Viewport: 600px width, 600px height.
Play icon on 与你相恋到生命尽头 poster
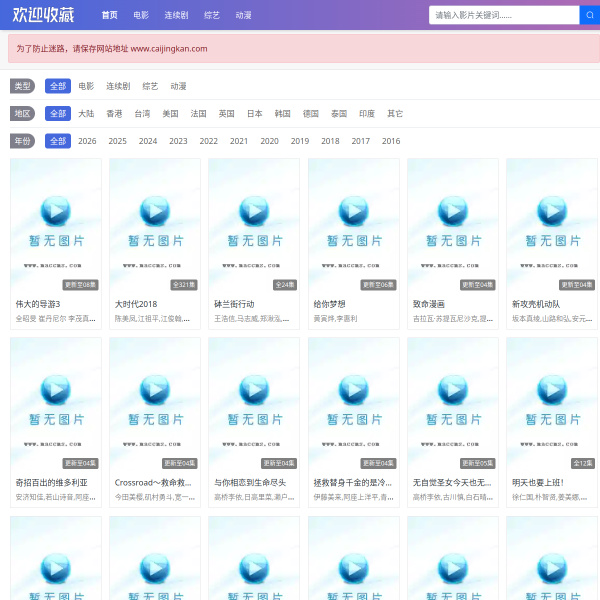[254, 390]
